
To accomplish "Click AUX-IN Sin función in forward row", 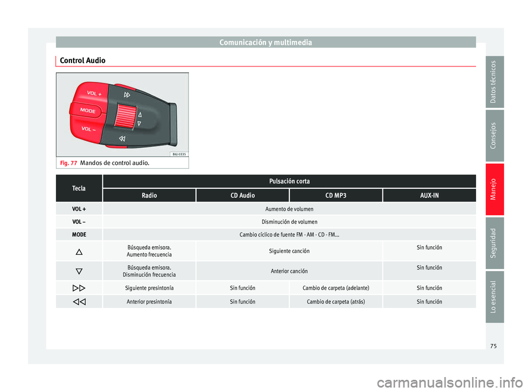I will pos(429,288).
